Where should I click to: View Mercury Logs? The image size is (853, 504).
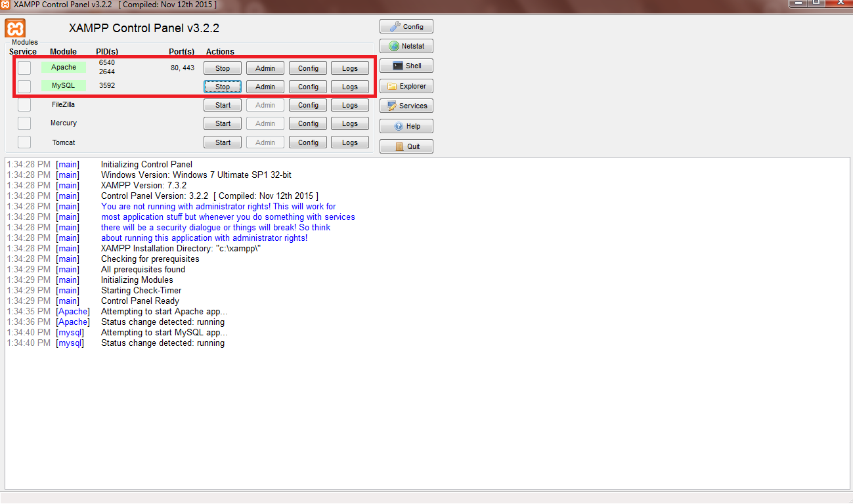coord(350,123)
